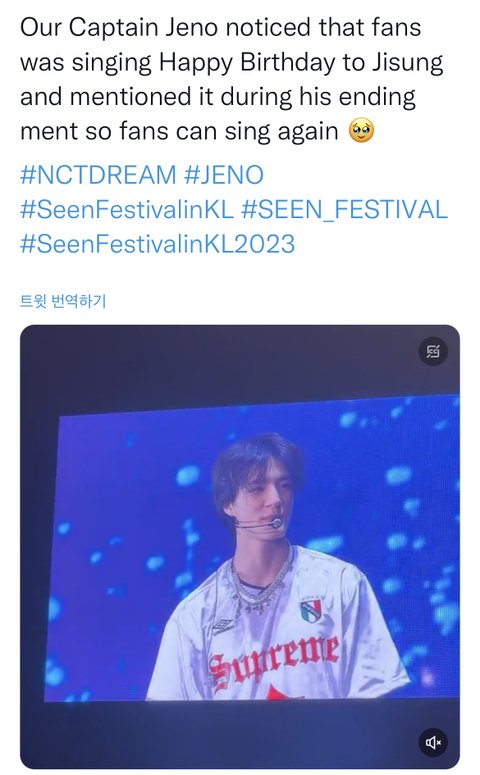
Task: Open the #SeenFestivalinKL hashtag
Action: coord(127,210)
